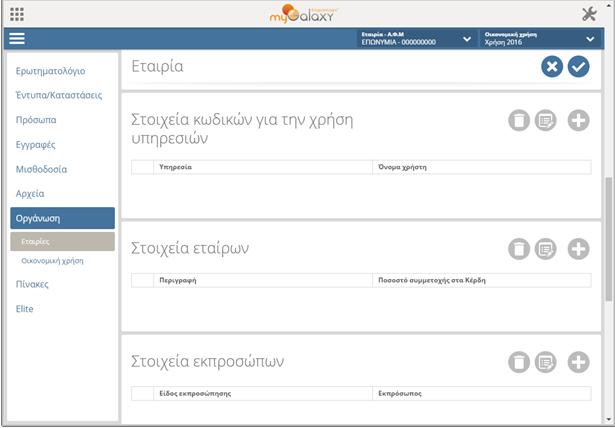Click the Υπηρεσία column header
Viewport: 615px width, 428px height.
(174, 167)
